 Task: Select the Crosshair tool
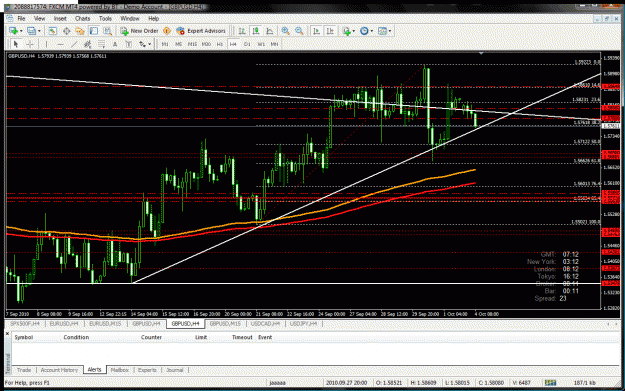(30, 44)
